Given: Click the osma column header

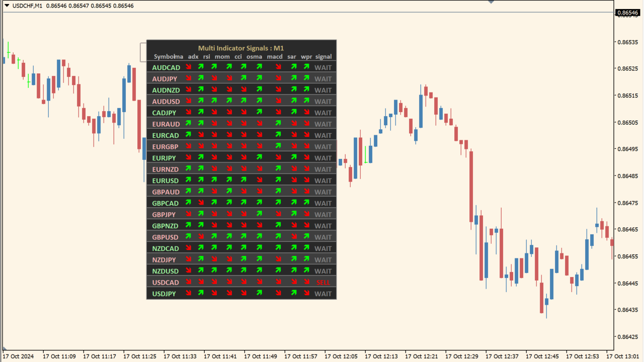Looking at the screenshot, I should [x=255, y=57].
